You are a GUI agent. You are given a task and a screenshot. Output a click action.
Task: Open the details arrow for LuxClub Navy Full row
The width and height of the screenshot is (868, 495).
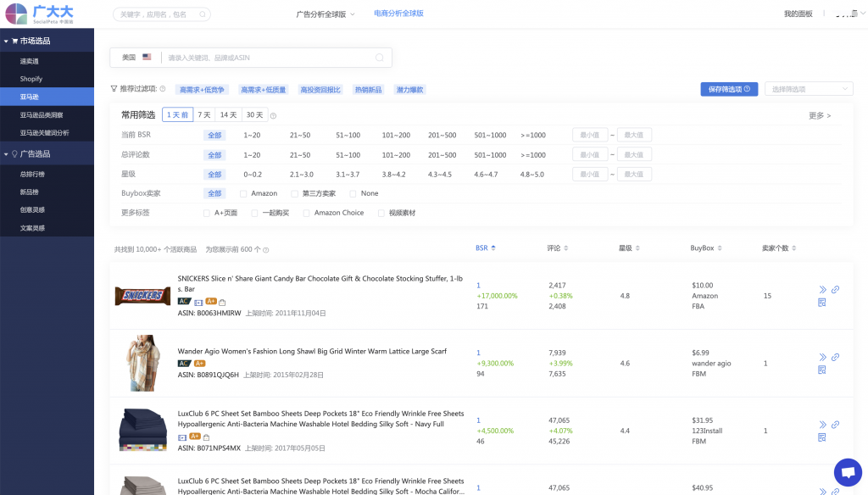(822, 425)
